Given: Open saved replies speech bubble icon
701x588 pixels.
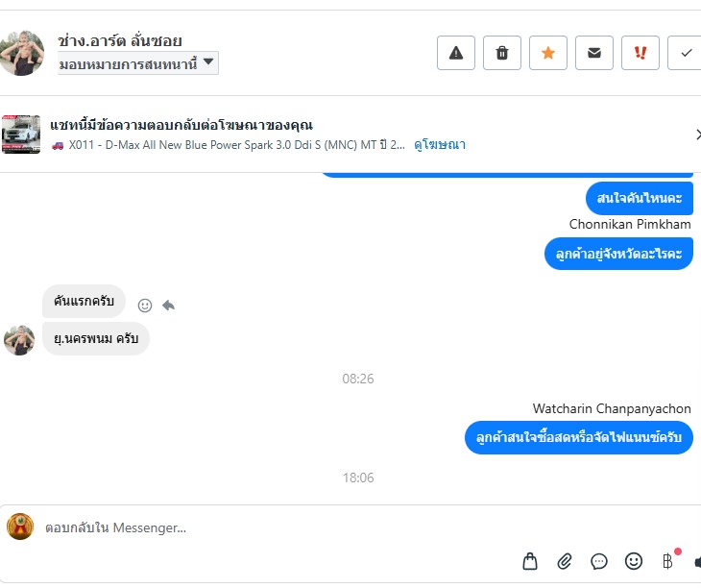Looking at the screenshot, I should click(598, 561).
